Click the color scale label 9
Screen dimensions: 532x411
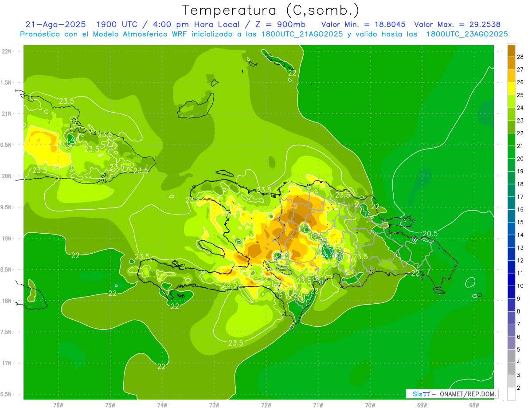(x=520, y=299)
